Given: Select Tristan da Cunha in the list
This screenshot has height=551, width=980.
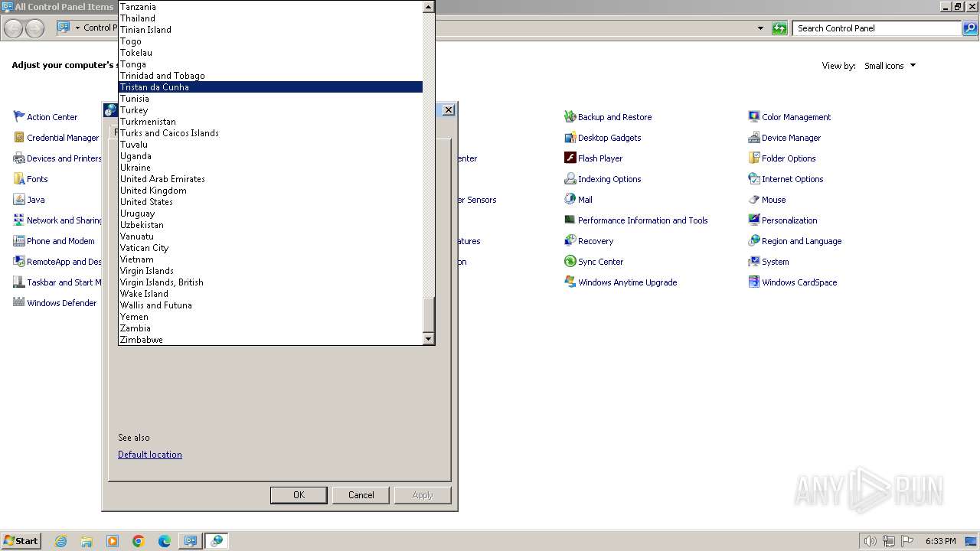Looking at the screenshot, I should (x=270, y=87).
